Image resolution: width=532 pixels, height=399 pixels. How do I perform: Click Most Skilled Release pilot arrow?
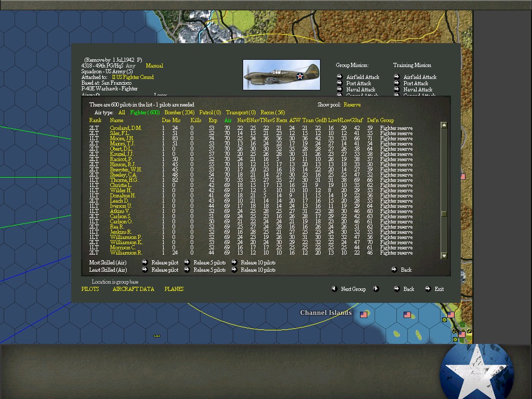pyautogui.click(x=145, y=262)
